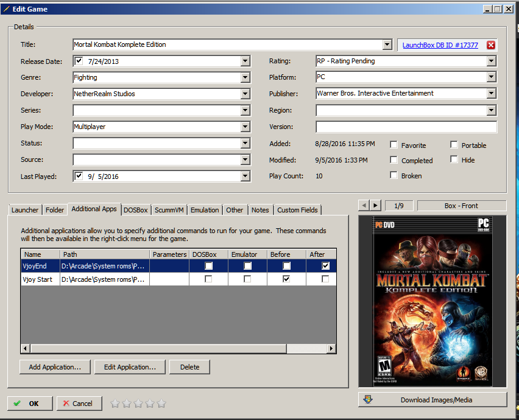Set rating to three stars

coord(138,404)
